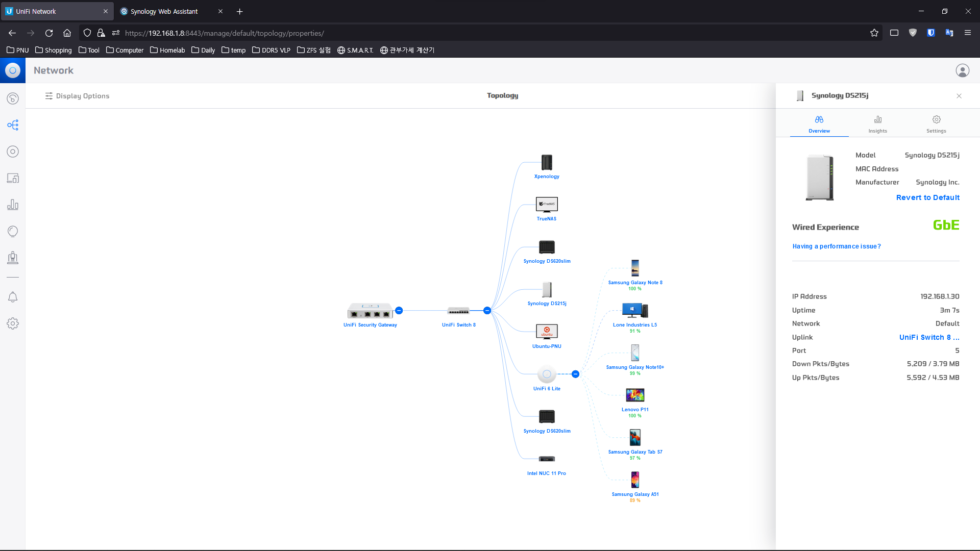Open Having a performance issue link
Image resolution: width=980 pixels, height=551 pixels.
836,246
